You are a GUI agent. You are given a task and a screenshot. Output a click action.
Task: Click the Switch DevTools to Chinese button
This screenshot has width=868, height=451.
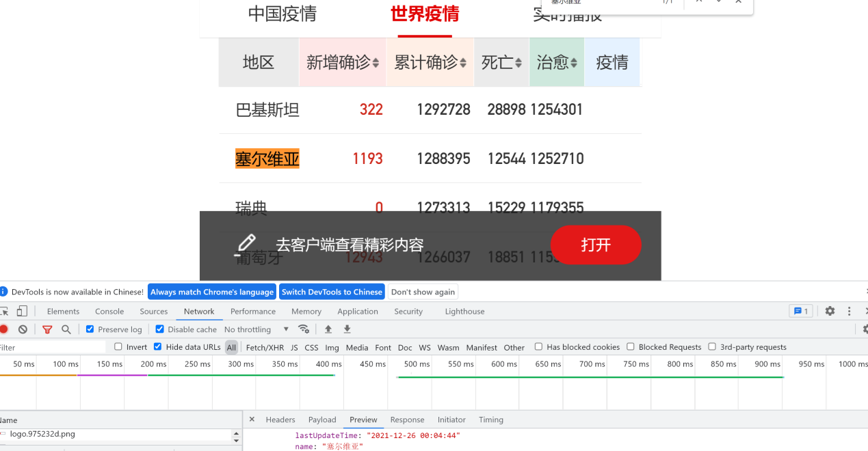(332, 292)
